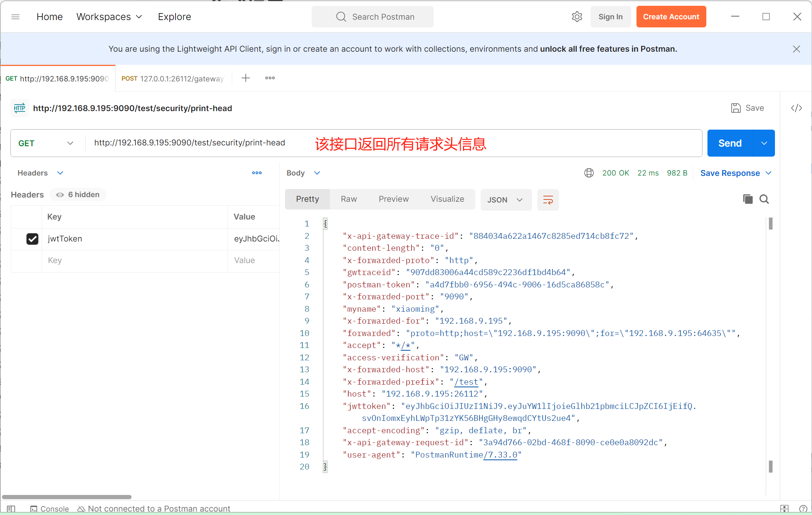Uncheck the jwtToken header checkbox
Image resolution: width=812 pixels, height=515 pixels.
click(32, 239)
